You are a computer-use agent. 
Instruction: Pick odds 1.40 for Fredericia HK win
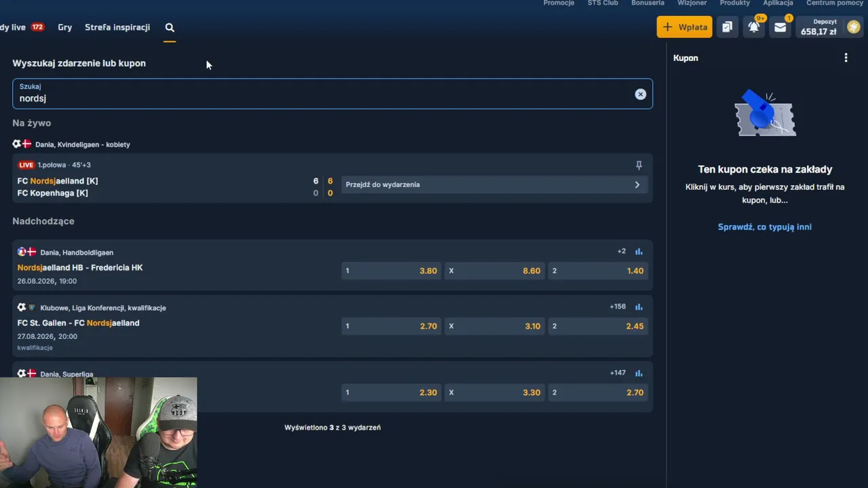pos(598,271)
